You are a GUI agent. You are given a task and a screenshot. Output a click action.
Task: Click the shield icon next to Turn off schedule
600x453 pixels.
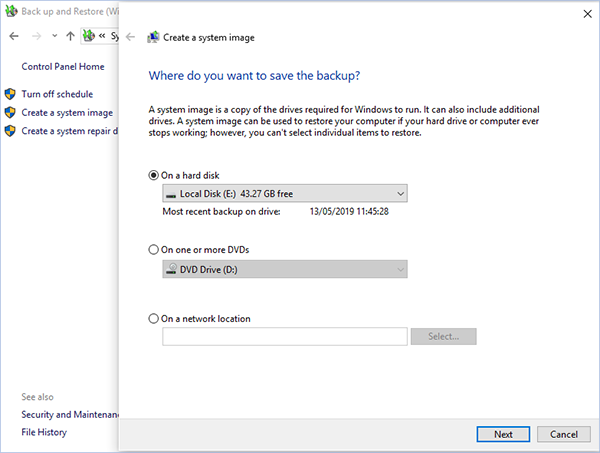[x=10, y=94]
